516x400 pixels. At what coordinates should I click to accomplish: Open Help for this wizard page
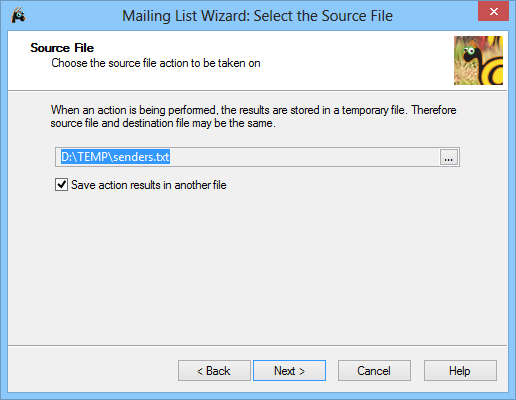point(460,370)
